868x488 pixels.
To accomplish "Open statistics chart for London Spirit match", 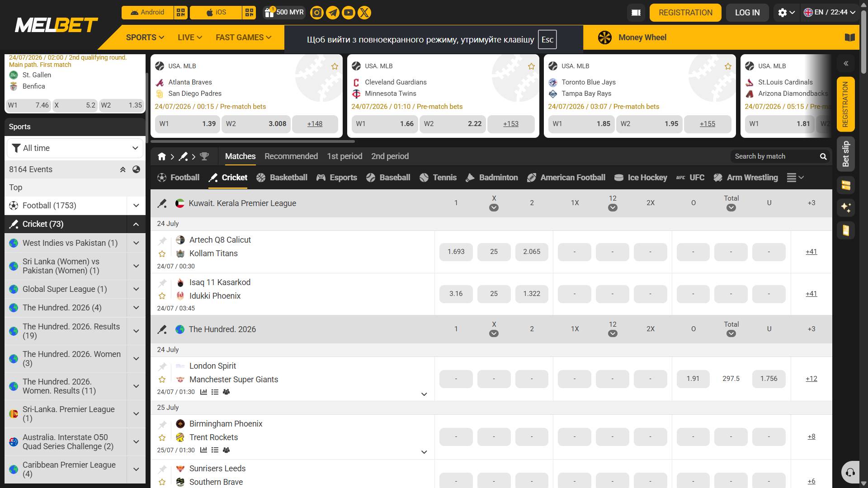I will tap(203, 392).
